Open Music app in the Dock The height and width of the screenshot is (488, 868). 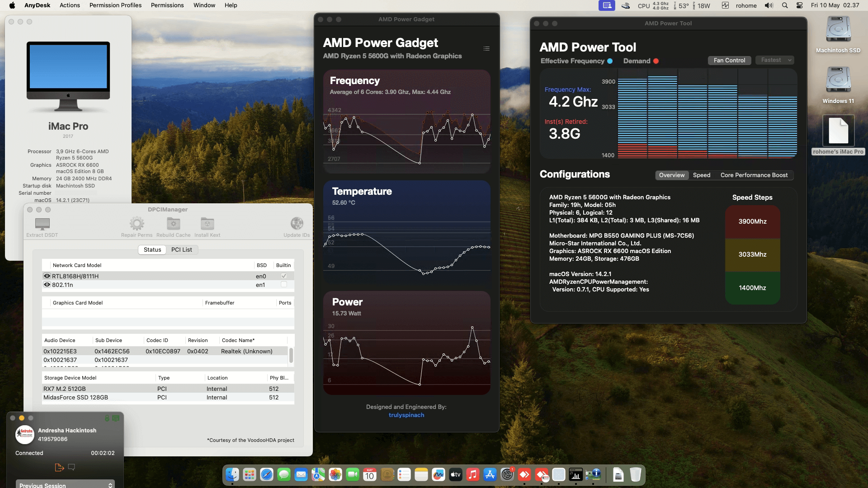point(473,475)
